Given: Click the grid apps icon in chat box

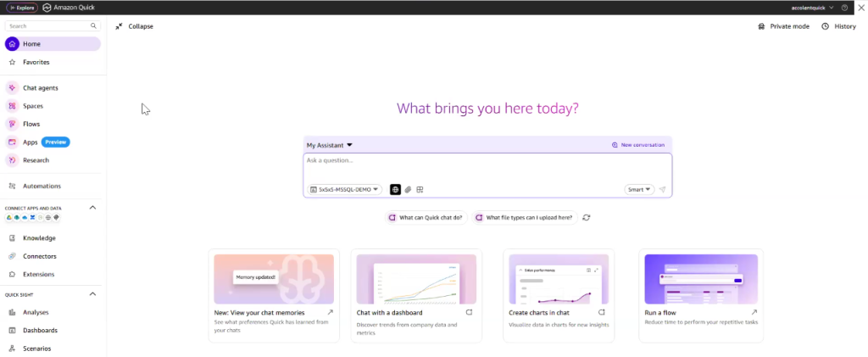Looking at the screenshot, I should 420,189.
